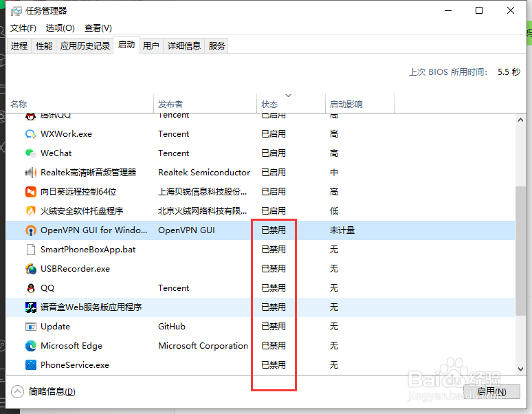Image resolution: width=532 pixels, height=414 pixels.
Task: Open the 查看(V) menu
Action: [98, 28]
